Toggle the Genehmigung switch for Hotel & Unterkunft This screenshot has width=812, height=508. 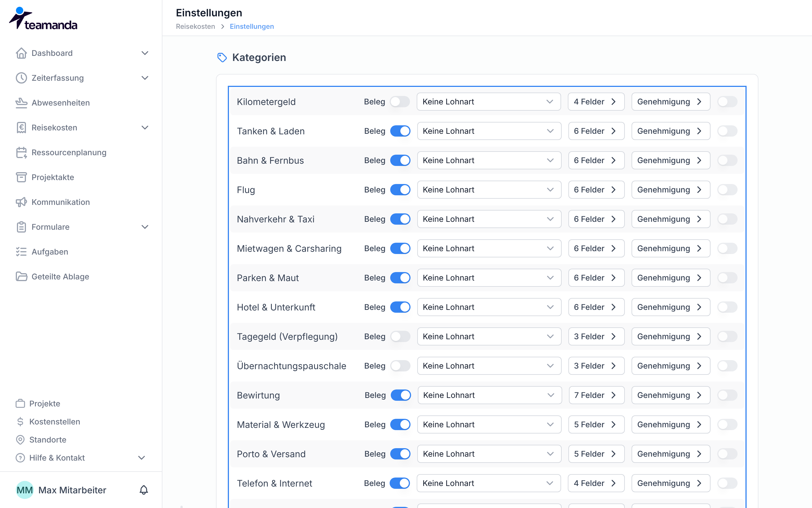click(727, 307)
